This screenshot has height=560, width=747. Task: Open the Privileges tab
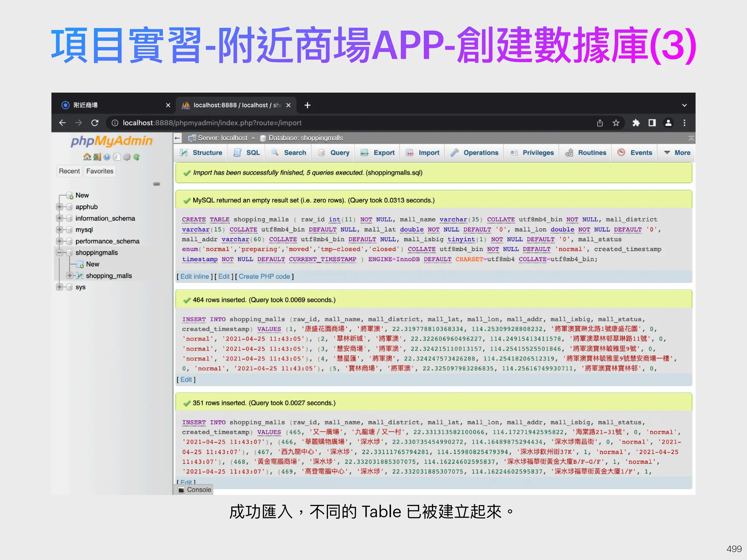pos(532,153)
